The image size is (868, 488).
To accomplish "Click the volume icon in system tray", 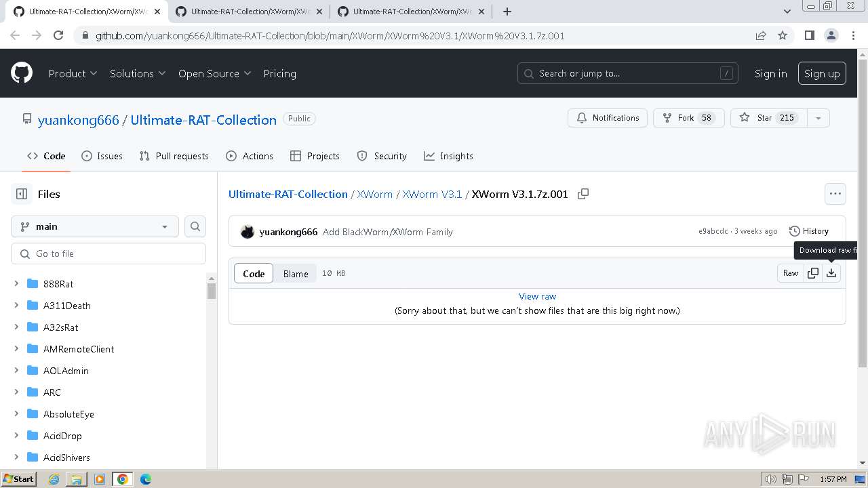I will tap(770, 479).
